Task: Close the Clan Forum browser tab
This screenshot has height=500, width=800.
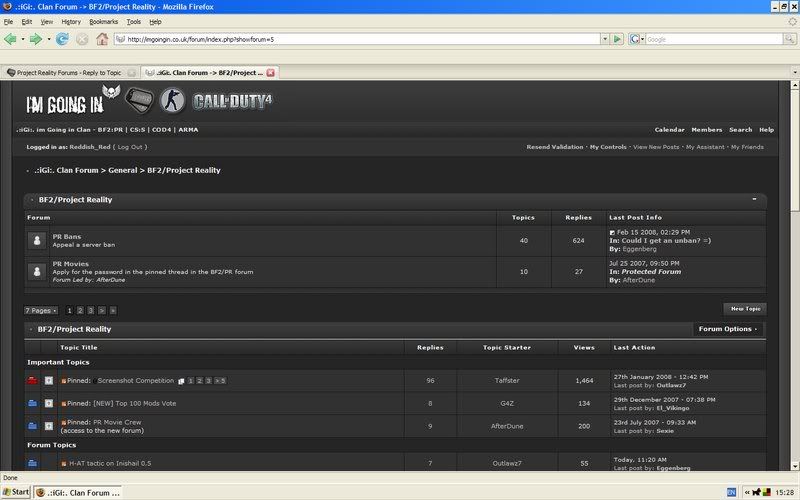Action: point(270,72)
